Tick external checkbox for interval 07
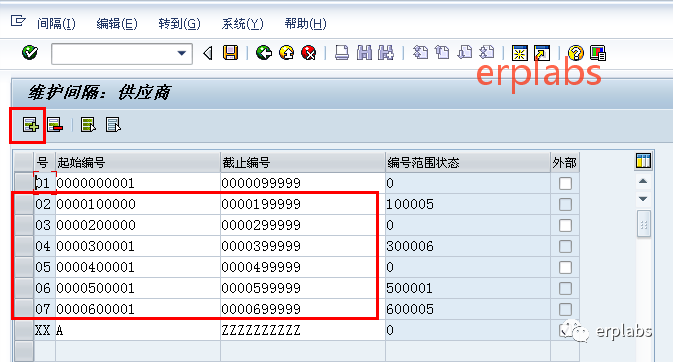The width and height of the screenshot is (673, 362). 565,309
